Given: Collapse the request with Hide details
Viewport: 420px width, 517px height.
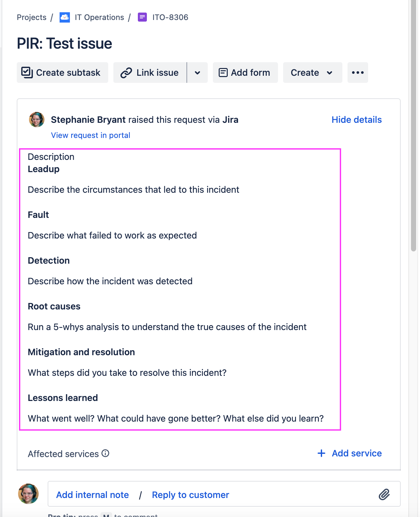Looking at the screenshot, I should pyautogui.click(x=357, y=120).
